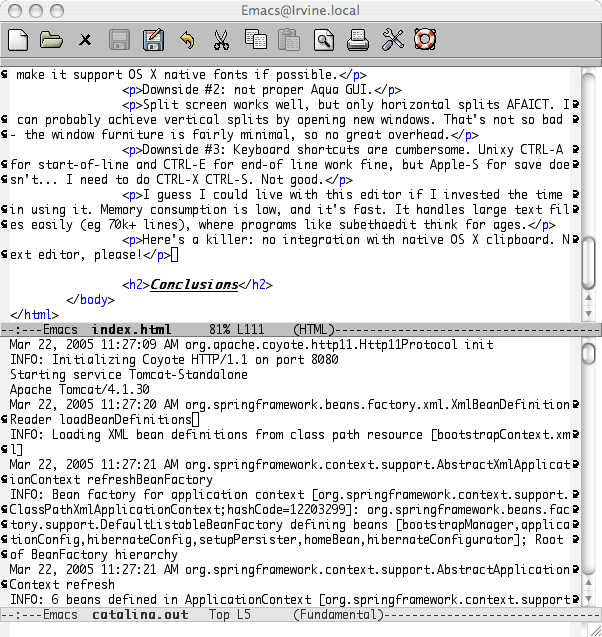Open preferences with the tools icon
This screenshot has height=637, width=602.
click(392, 40)
